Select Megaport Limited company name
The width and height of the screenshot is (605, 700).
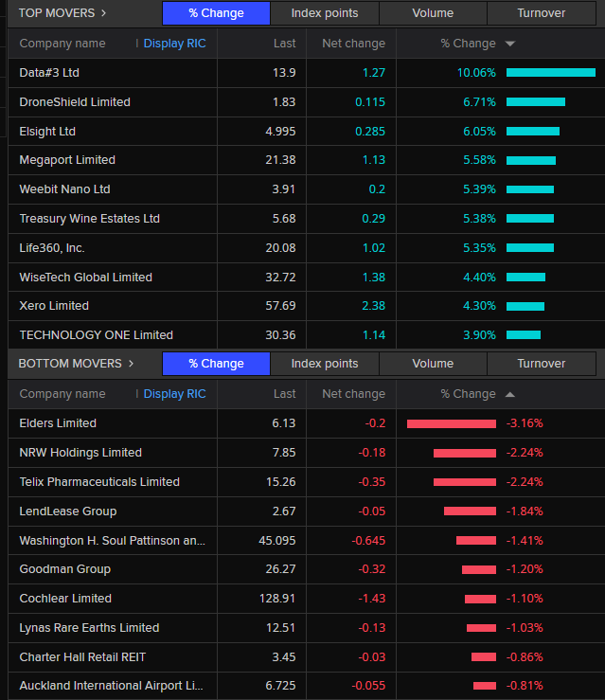click(67, 160)
